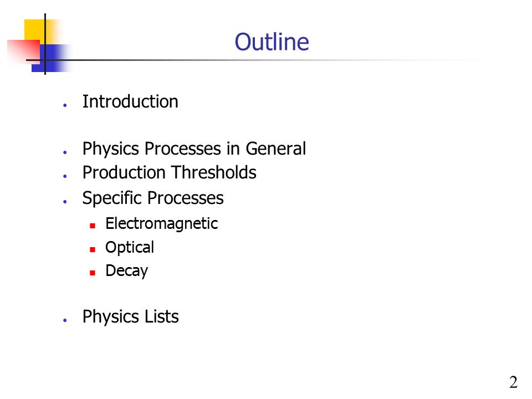Click red bullet beside Electromagnetic

point(93,226)
